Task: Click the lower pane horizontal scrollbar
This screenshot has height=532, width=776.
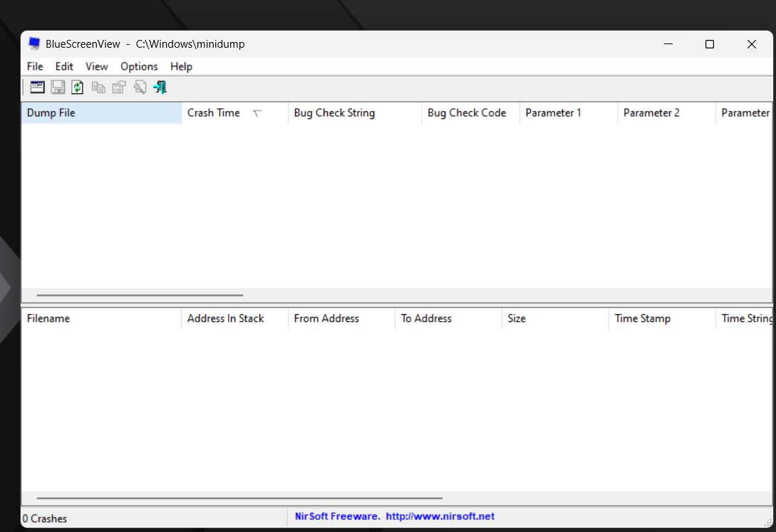Action: [239, 499]
